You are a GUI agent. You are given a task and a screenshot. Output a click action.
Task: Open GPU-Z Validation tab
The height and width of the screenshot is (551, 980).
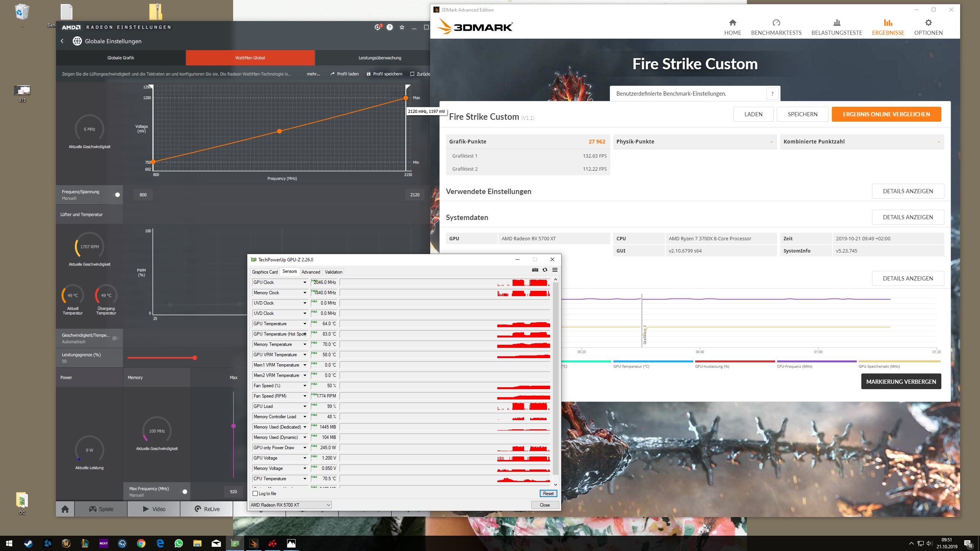[x=333, y=272]
